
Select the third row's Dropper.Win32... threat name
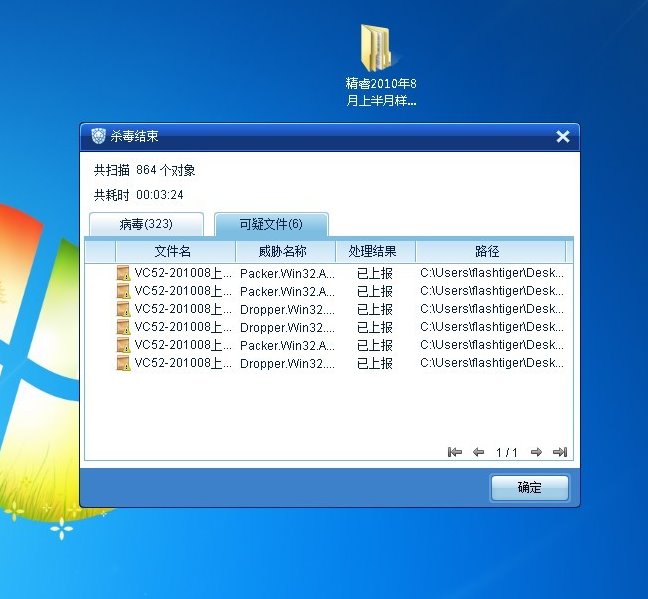pyautogui.click(x=287, y=309)
